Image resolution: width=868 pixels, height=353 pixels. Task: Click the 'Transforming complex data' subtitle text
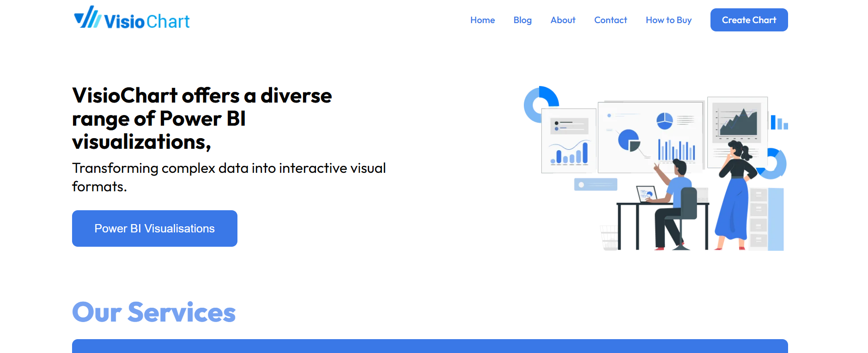click(x=229, y=177)
